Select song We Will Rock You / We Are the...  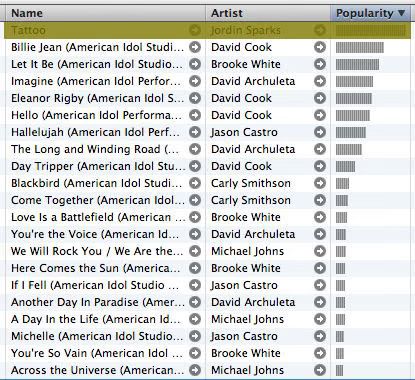tap(97, 251)
